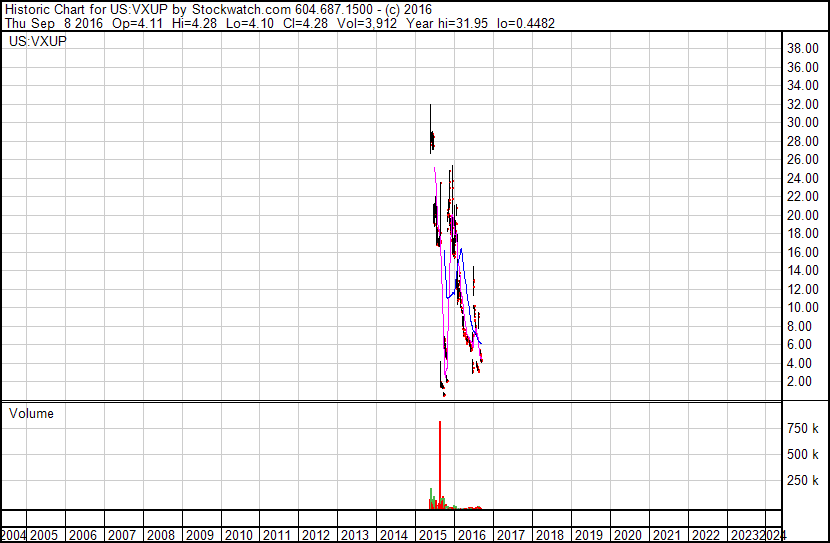Click the 4.00 price axis label
Screen dimensions: 830x543
pyautogui.click(x=799, y=364)
